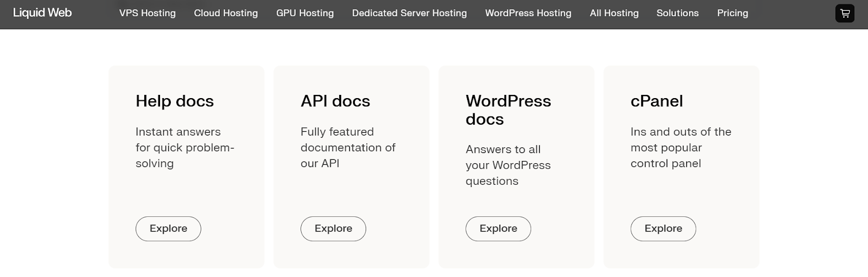Explore the cPanel card
This screenshot has width=868, height=277.
click(663, 229)
